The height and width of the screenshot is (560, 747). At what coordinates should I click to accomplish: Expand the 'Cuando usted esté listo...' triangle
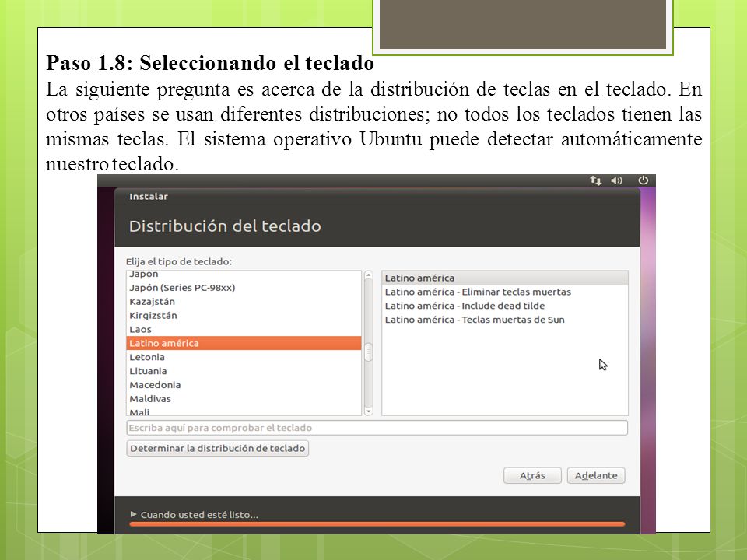133,514
